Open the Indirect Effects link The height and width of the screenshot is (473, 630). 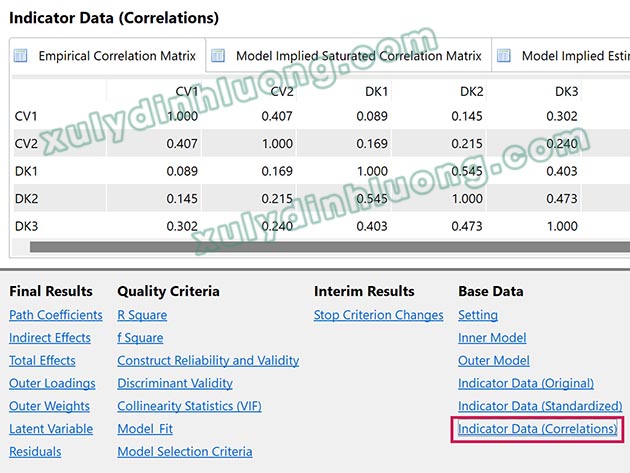click(50, 338)
